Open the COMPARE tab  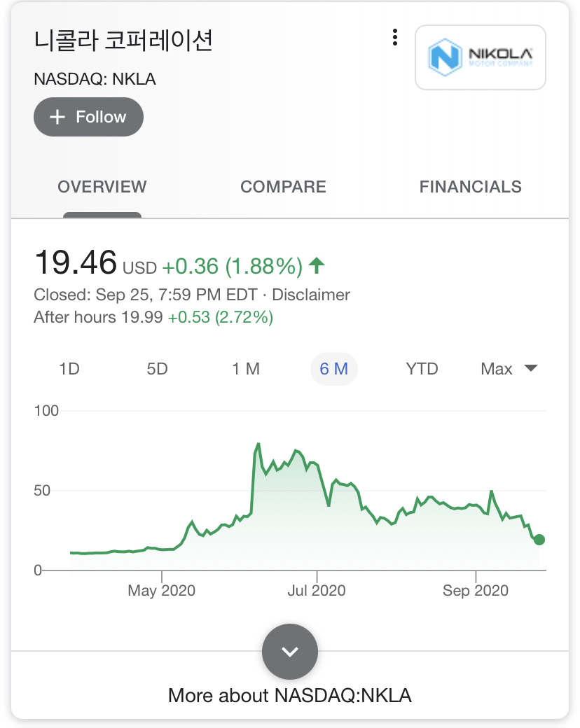tap(283, 187)
